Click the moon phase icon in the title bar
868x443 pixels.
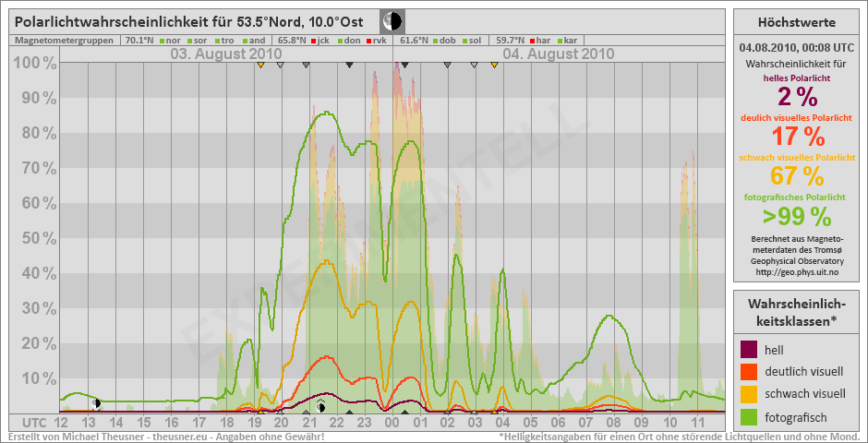click(392, 21)
